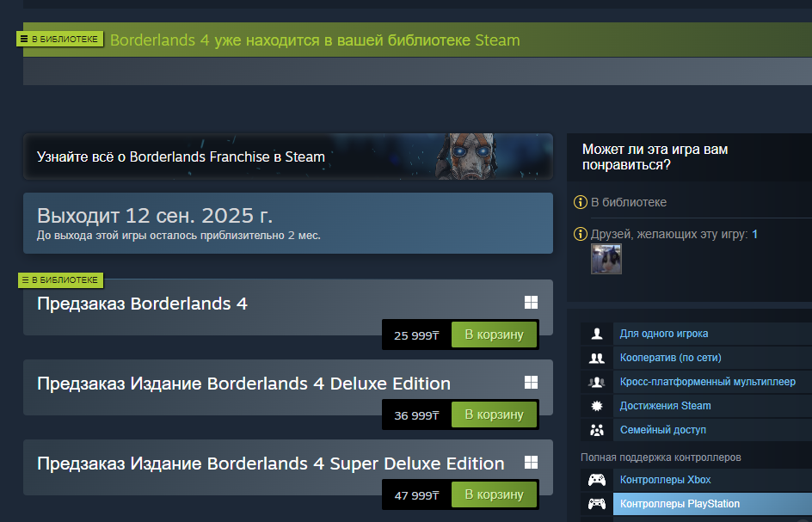Click Super Deluxe Edition preorder title

pyautogui.click(x=270, y=464)
